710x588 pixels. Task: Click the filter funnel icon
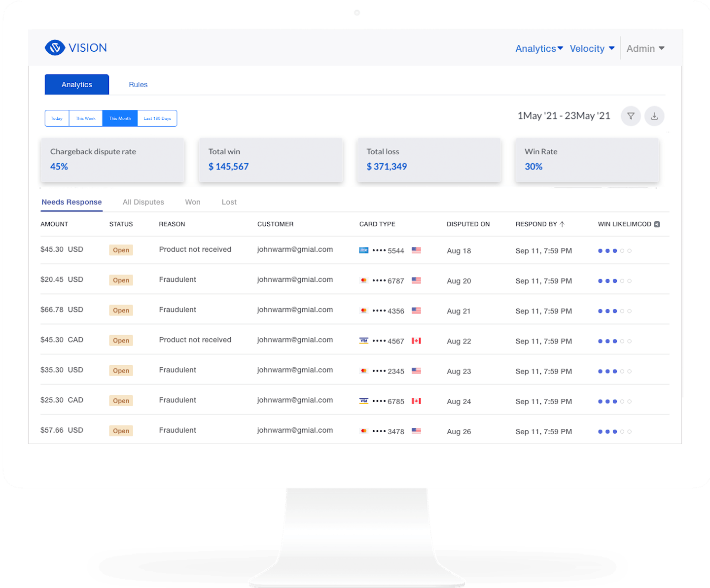631,116
